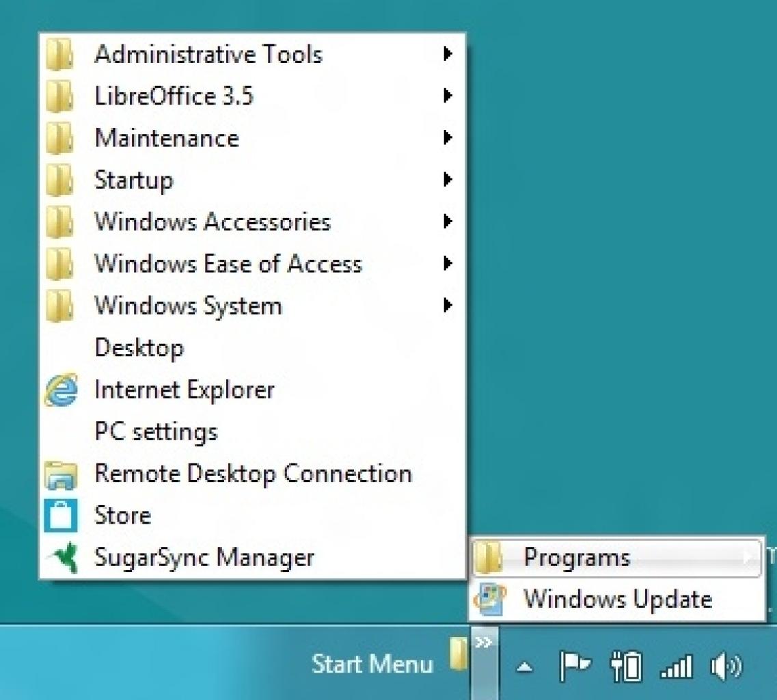Open the Administrative Tools folder entry
The image size is (777, 700).
click(252, 54)
